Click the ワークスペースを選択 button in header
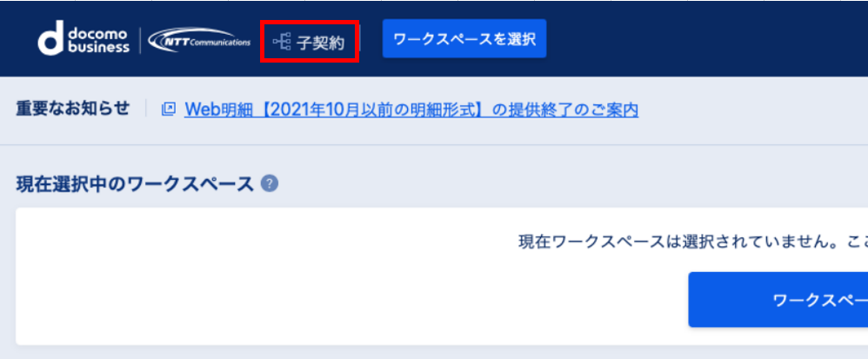The image size is (868, 359). (464, 39)
